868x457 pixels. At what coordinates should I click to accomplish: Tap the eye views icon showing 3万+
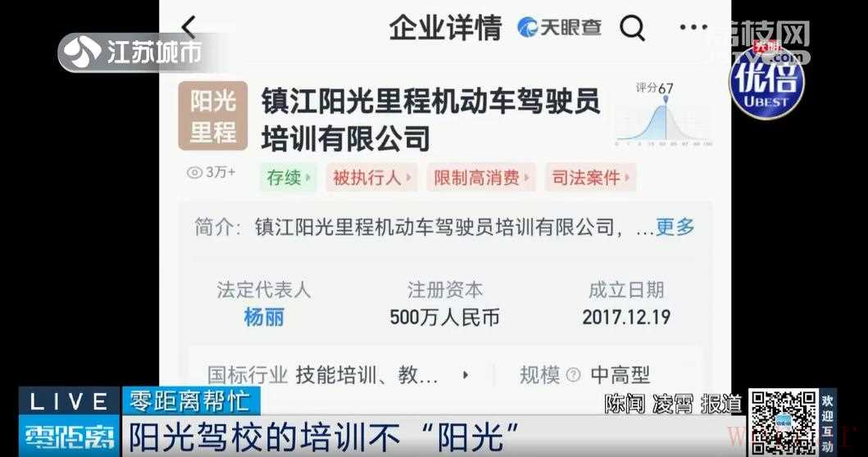[x=194, y=173]
